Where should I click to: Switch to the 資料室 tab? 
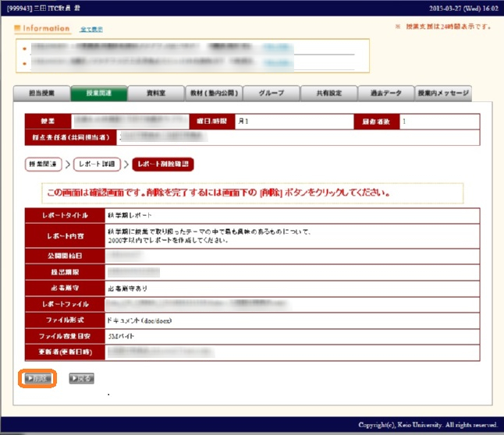155,93
